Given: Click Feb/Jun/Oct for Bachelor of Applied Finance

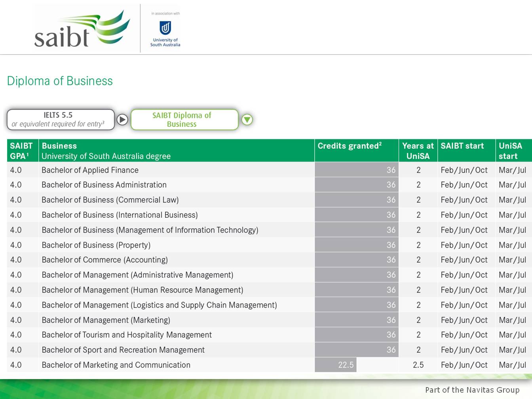Looking at the screenshot, I should [x=464, y=170].
